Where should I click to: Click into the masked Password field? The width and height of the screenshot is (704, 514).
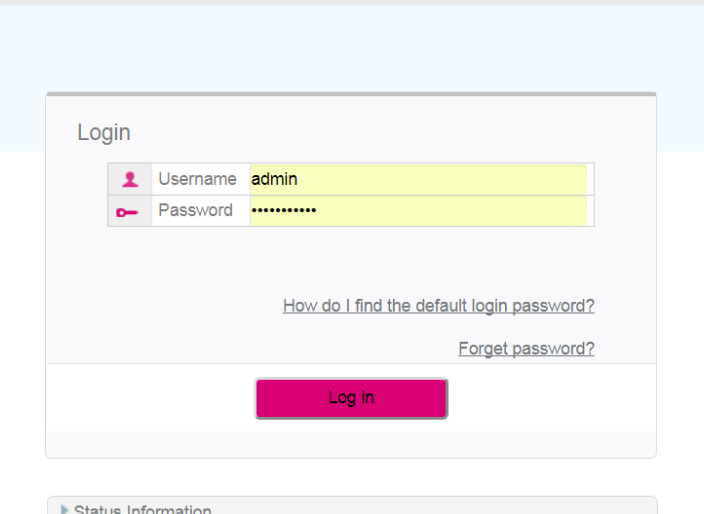(418, 211)
